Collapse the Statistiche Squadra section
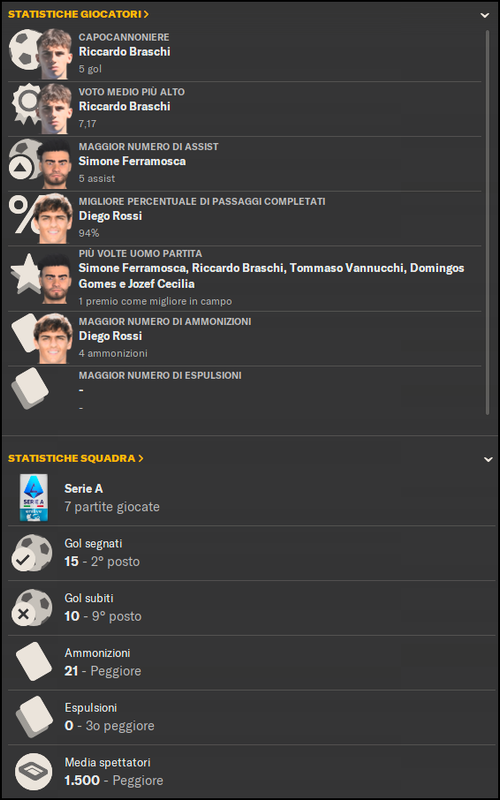Screen dimensions: 500x800 click(x=488, y=459)
